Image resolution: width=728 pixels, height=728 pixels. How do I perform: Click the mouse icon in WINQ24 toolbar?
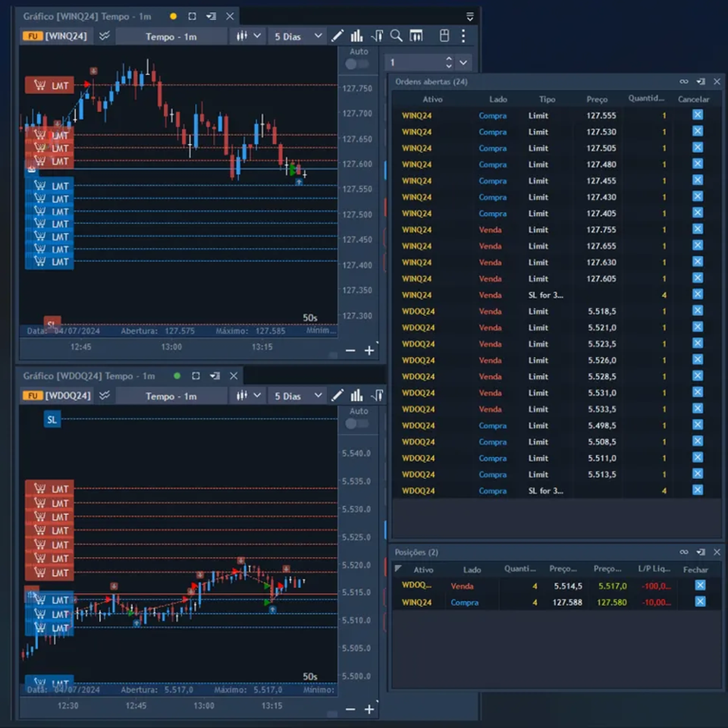[444, 36]
